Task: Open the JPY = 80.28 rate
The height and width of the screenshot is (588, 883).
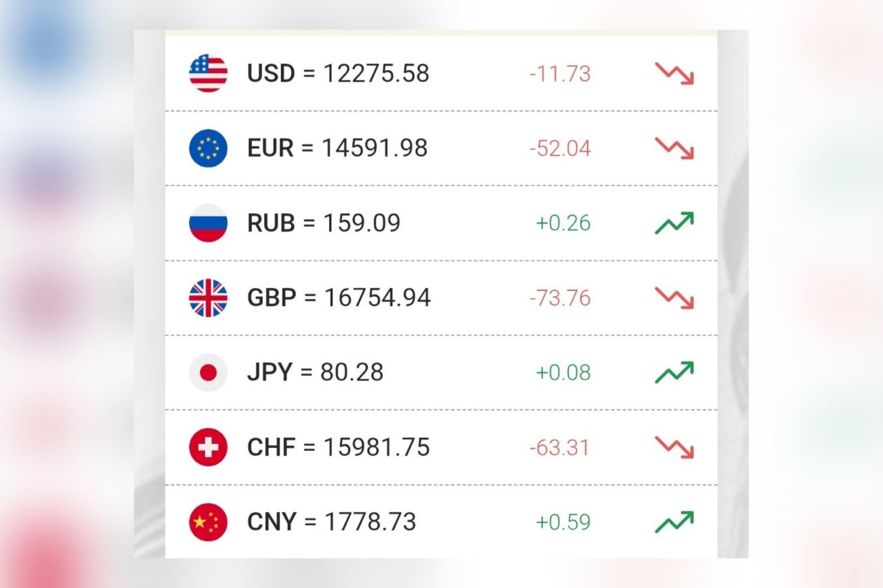Action: coord(315,373)
